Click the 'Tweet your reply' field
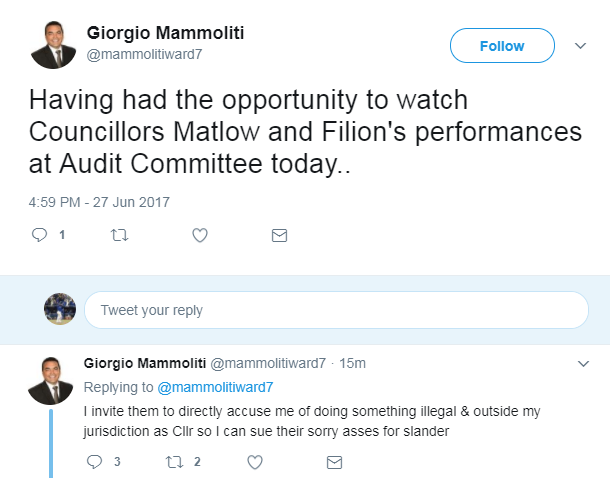 click(336, 310)
